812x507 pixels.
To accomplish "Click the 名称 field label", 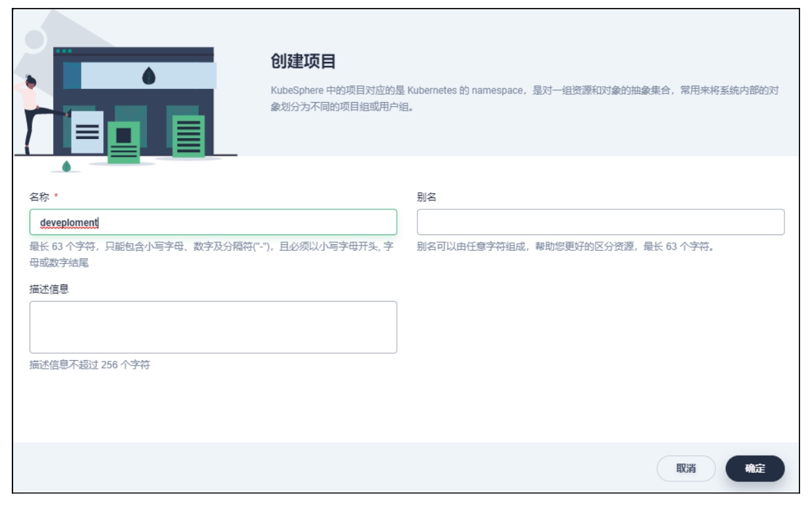I will (39, 197).
